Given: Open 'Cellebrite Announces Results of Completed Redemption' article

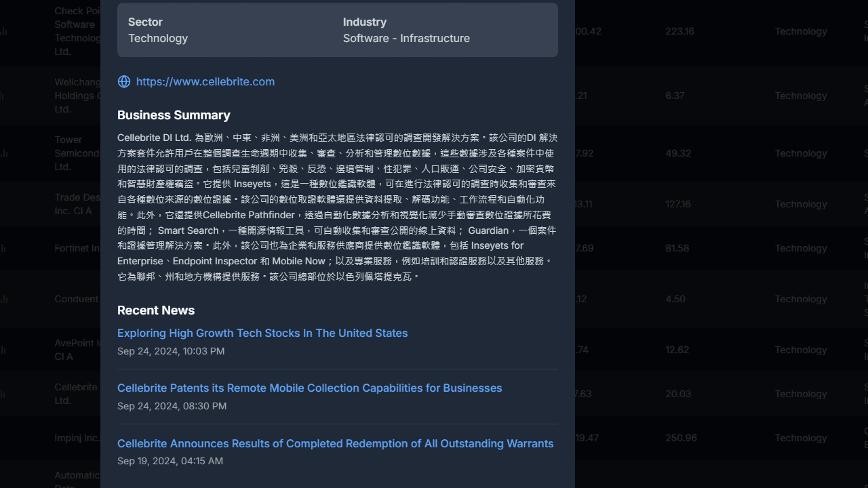Looking at the screenshot, I should (335, 443).
